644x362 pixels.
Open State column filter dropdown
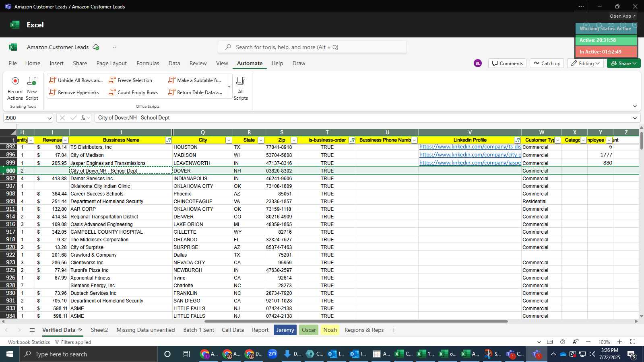coord(261,140)
